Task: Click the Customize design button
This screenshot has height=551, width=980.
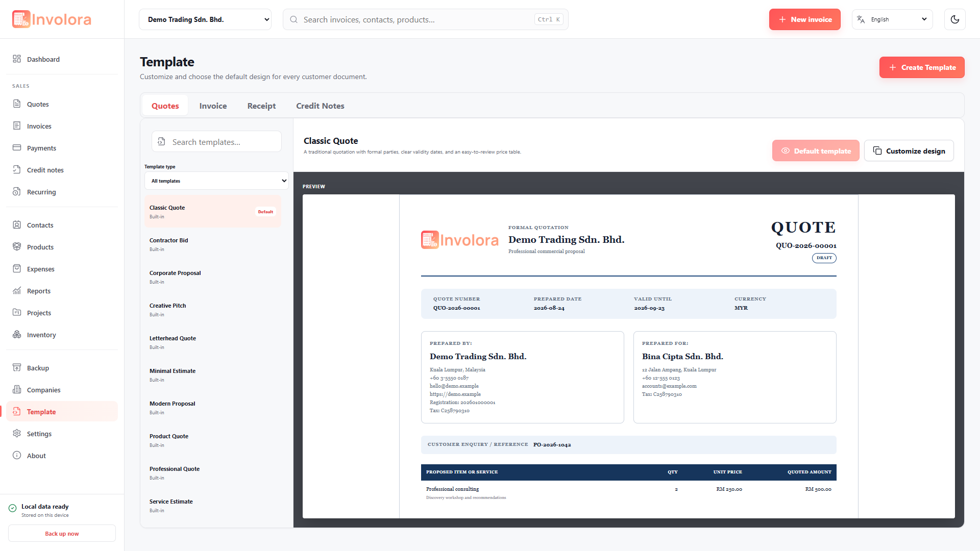Action: (x=909, y=151)
